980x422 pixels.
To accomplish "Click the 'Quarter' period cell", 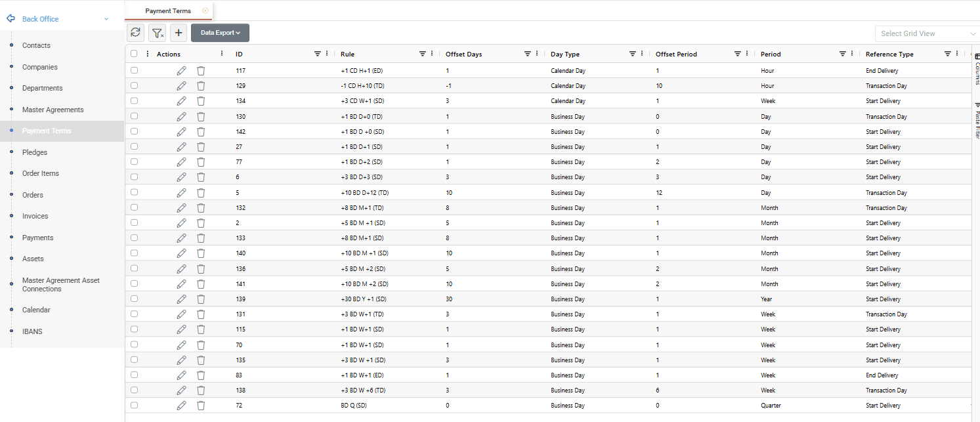I will click(x=771, y=406).
